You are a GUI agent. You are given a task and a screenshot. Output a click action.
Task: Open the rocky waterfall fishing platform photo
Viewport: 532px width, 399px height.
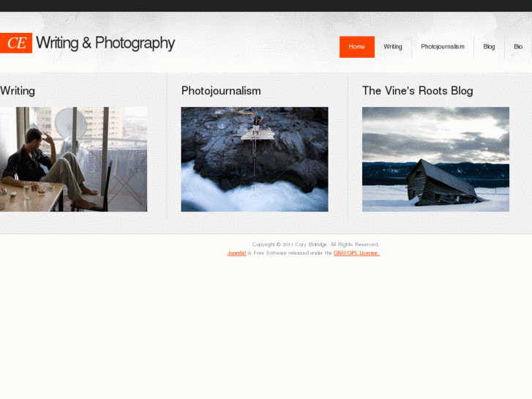point(255,160)
